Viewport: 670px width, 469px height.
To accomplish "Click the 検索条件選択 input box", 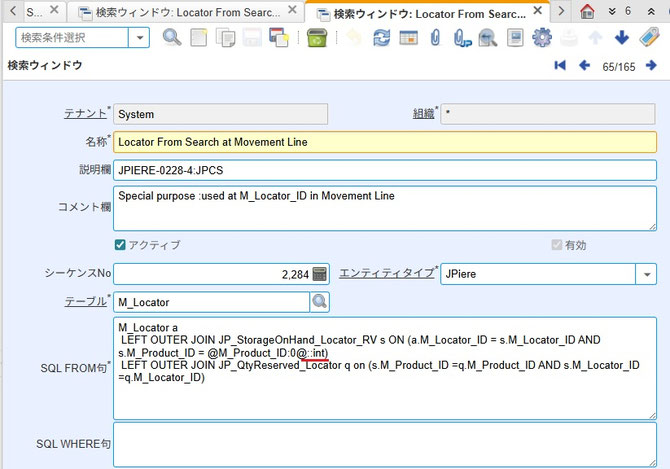I will (72, 38).
